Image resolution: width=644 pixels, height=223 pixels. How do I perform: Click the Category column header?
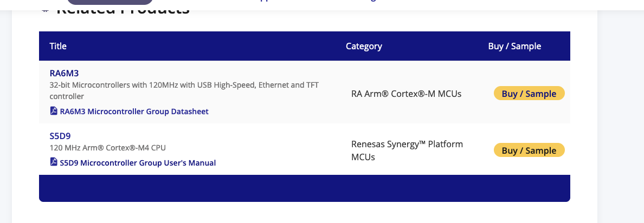(x=364, y=46)
